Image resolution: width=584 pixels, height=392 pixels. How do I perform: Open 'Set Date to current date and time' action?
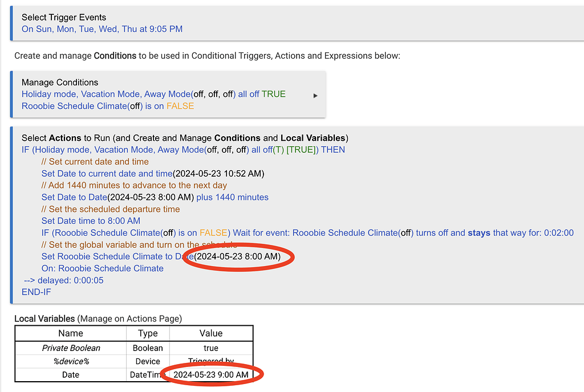tap(153, 174)
